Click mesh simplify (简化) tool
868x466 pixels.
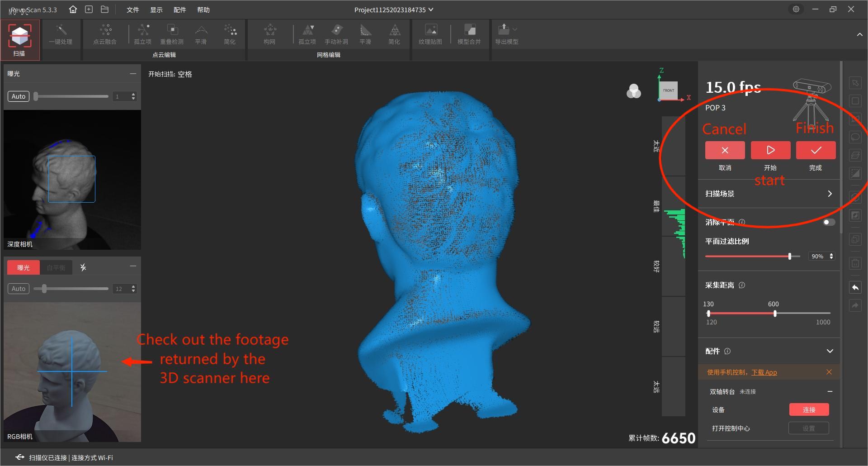[394, 35]
